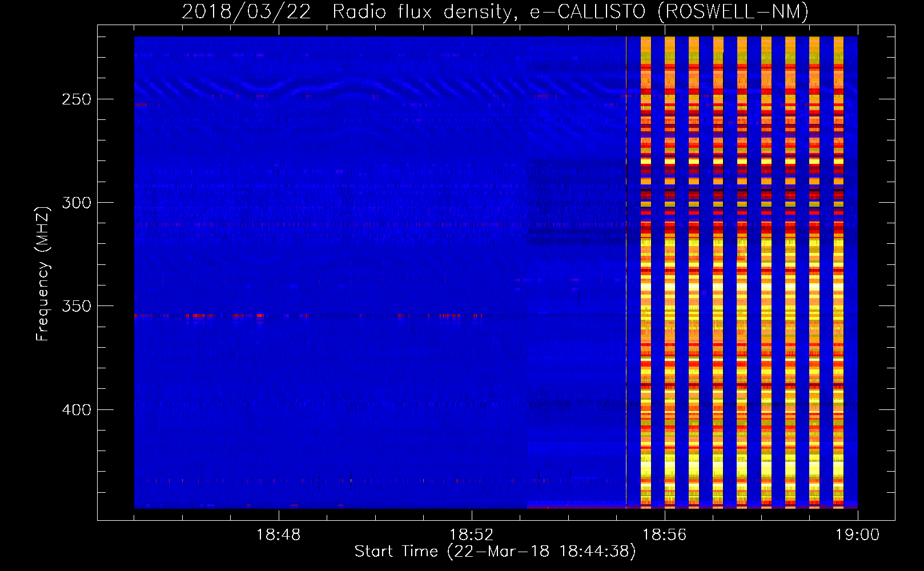Click the Start Time axis title
The width and height of the screenshot is (924, 571).
[495, 552]
